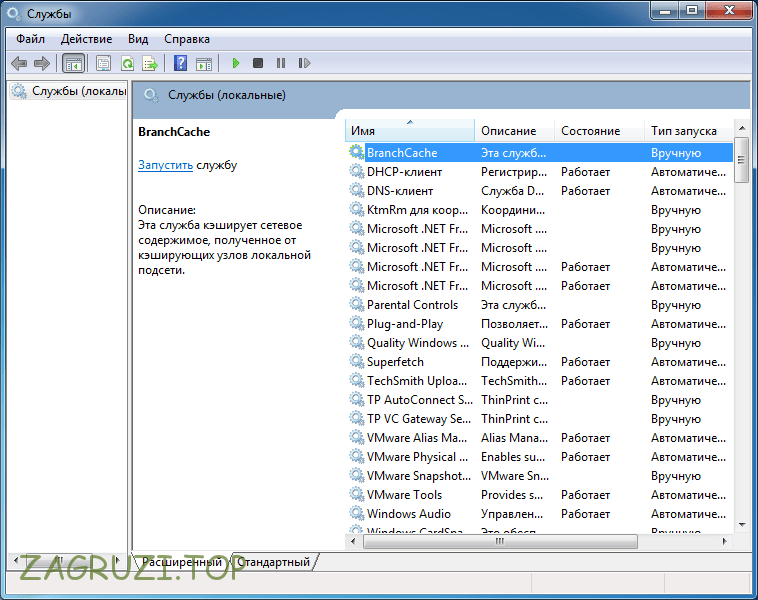Click gear icon in Службы (локальные) header

coord(151,95)
